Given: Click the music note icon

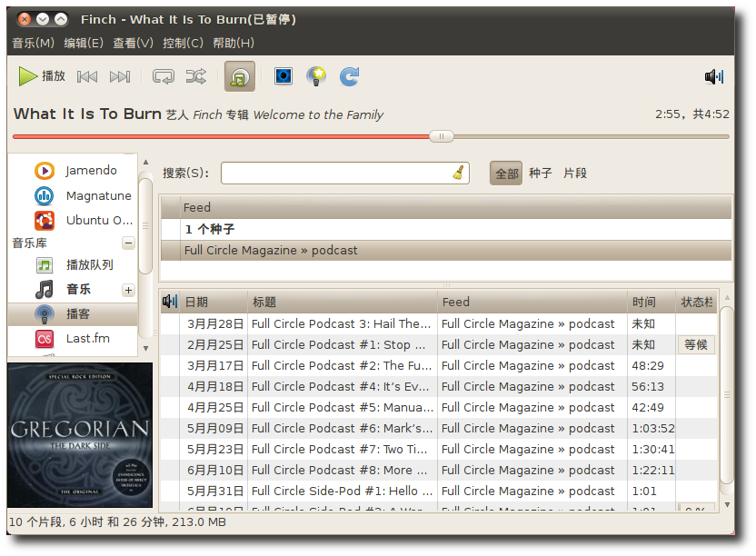Looking at the screenshot, I should point(45,289).
